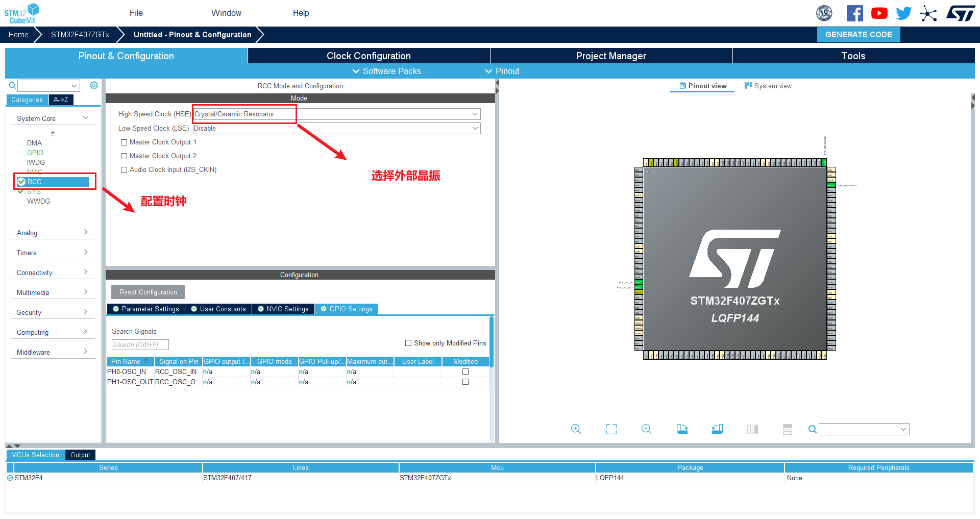Open the settings gear in categories panel
The width and height of the screenshot is (980, 519).
[94, 85]
